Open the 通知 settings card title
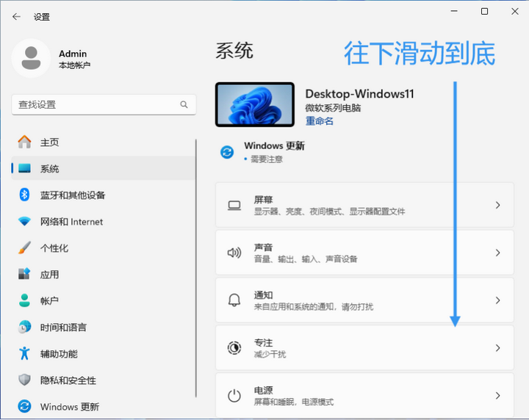 (x=263, y=295)
